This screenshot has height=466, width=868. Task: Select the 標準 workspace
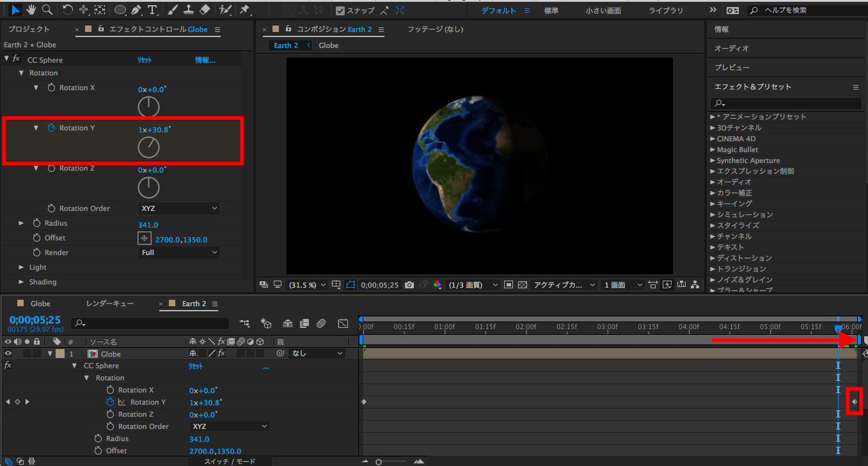551,11
